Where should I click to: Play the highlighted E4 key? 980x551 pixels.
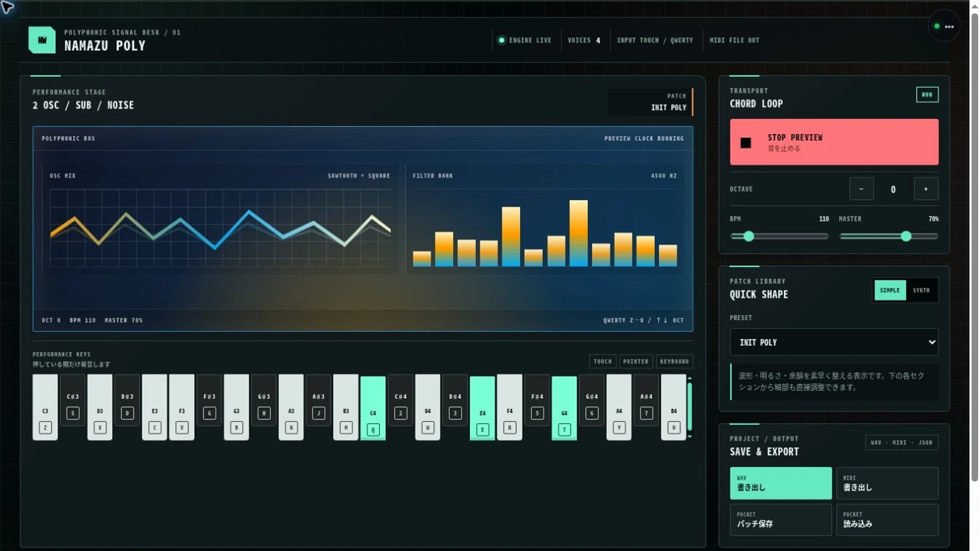(482, 408)
